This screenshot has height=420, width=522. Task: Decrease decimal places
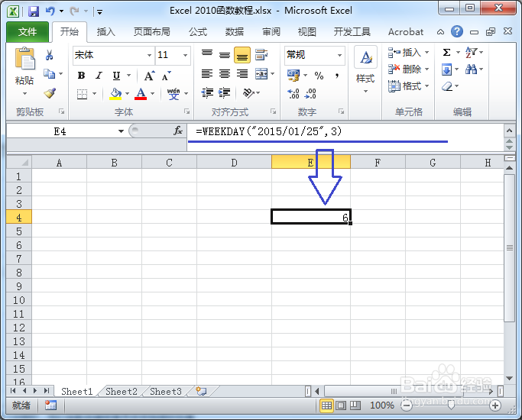click(310, 93)
